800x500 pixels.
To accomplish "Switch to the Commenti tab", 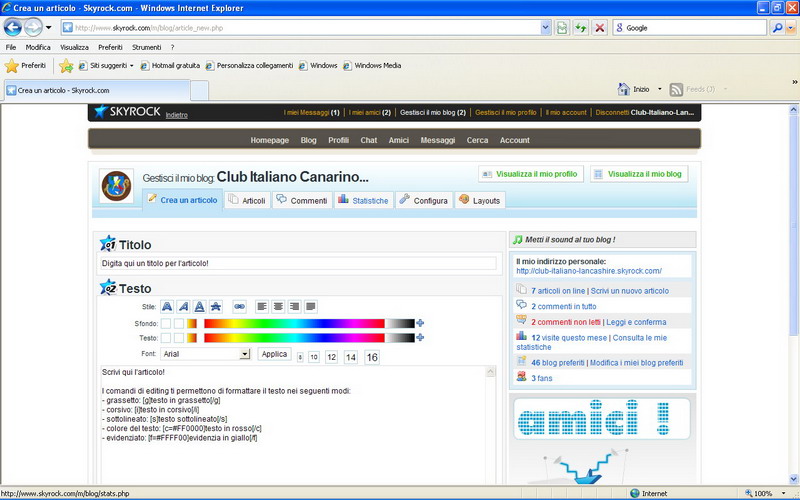I will pos(303,200).
